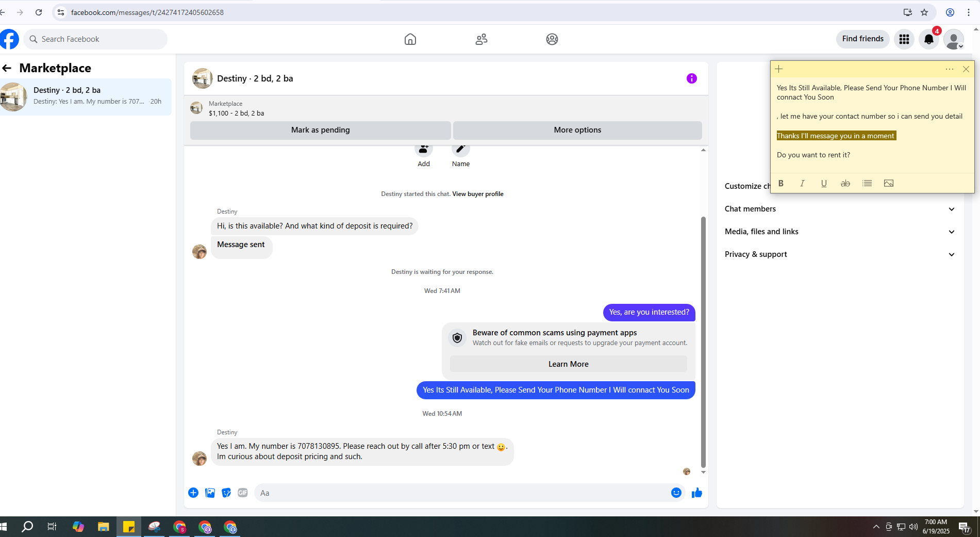Click Destiny's message with phone number
Image resolution: width=980 pixels, height=537 pixels.
coord(362,451)
